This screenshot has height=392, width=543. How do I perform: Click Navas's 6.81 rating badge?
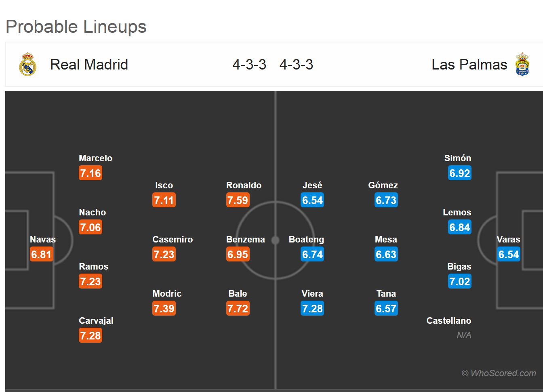[41, 255]
